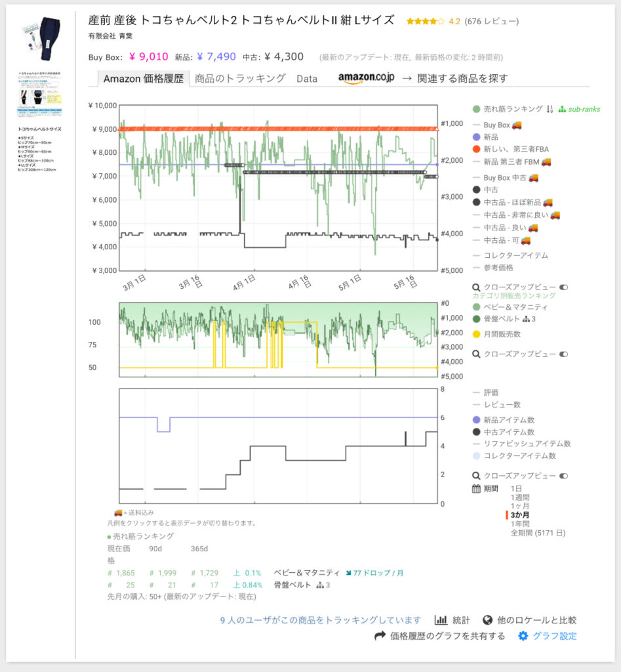Click the calendar 期間 icon
This screenshot has height=672, width=621.
[x=476, y=488]
